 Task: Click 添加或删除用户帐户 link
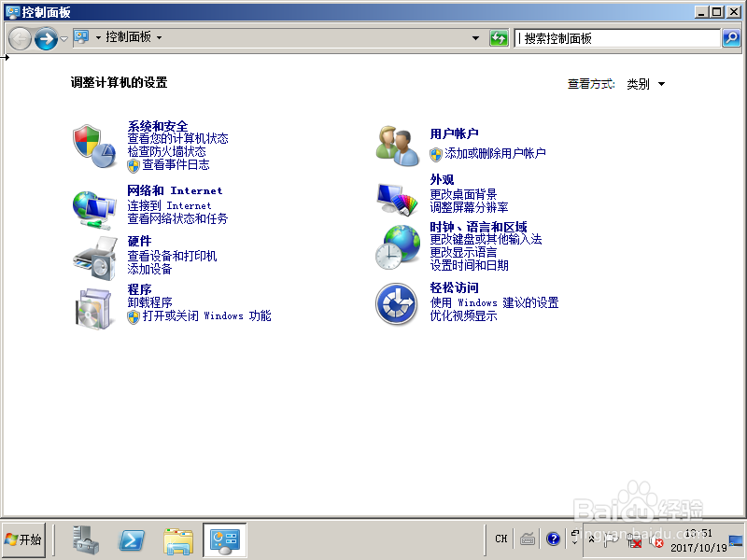coord(495,153)
